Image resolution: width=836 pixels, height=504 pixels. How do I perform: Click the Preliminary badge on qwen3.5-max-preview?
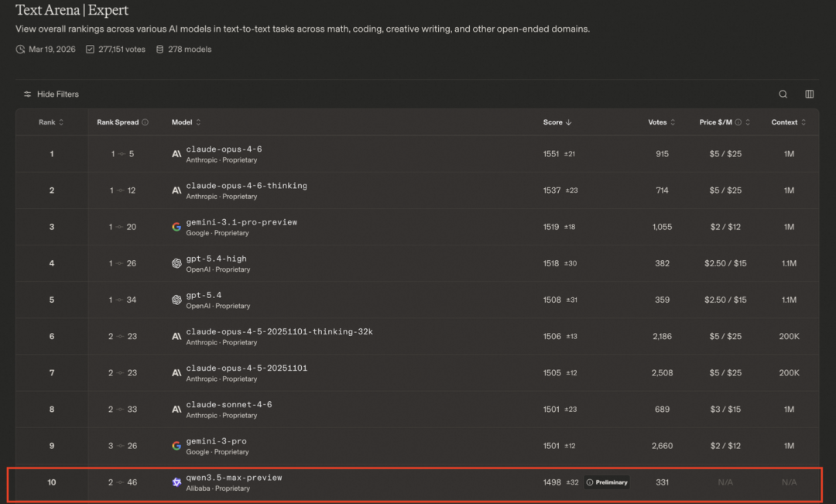[x=607, y=482]
